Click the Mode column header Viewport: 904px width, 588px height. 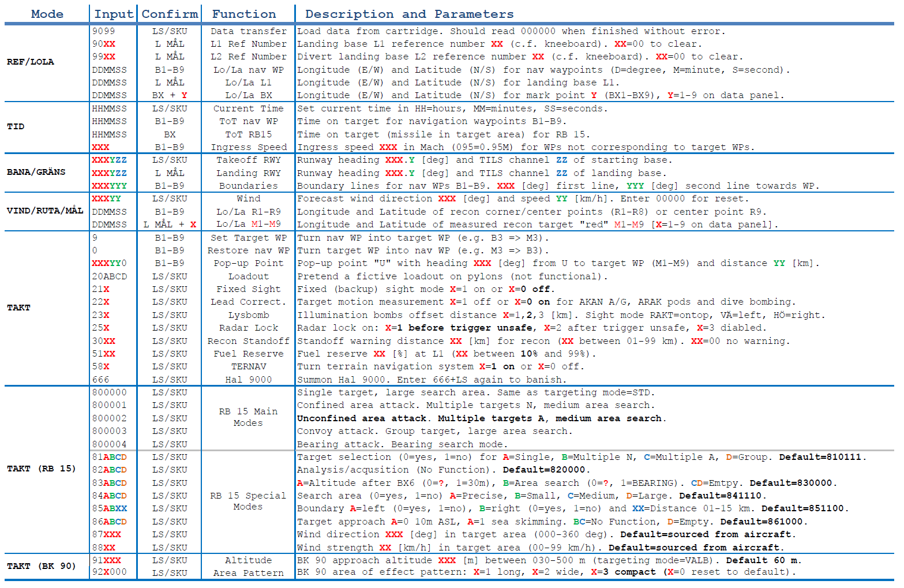point(47,14)
